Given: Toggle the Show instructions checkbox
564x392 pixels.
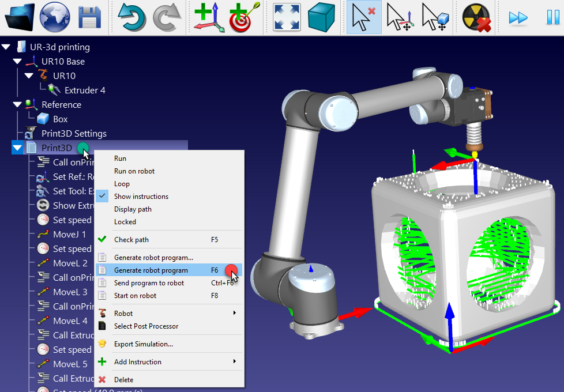Looking at the screenshot, I should 142,196.
